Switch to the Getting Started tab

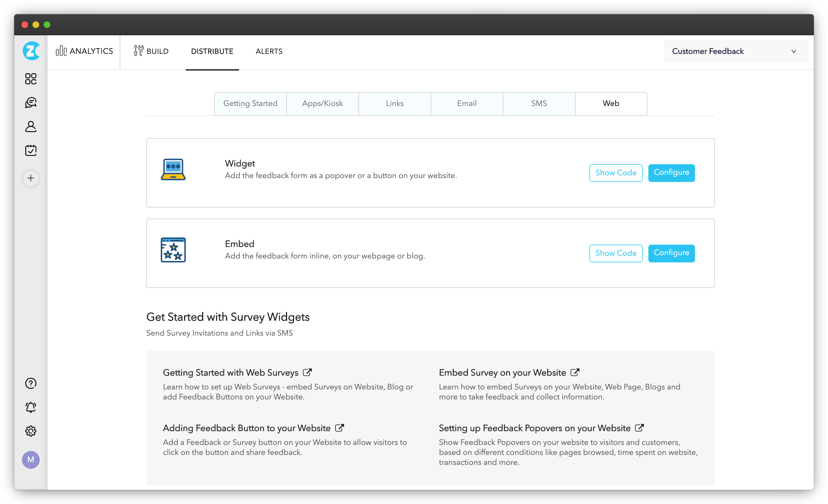250,103
